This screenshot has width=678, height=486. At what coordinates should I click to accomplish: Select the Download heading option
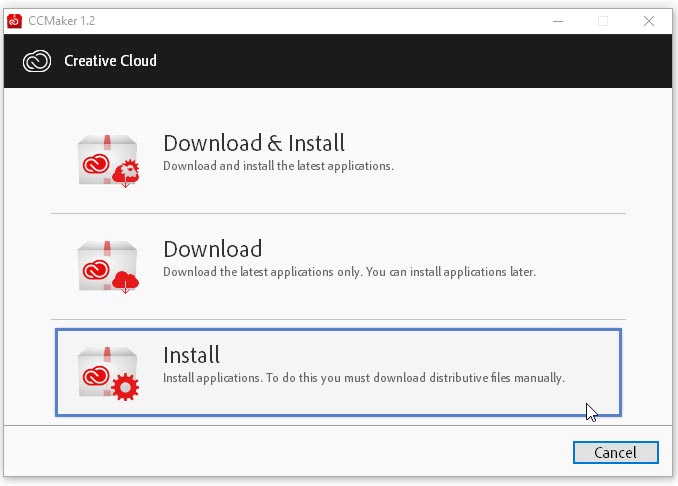[x=213, y=249]
